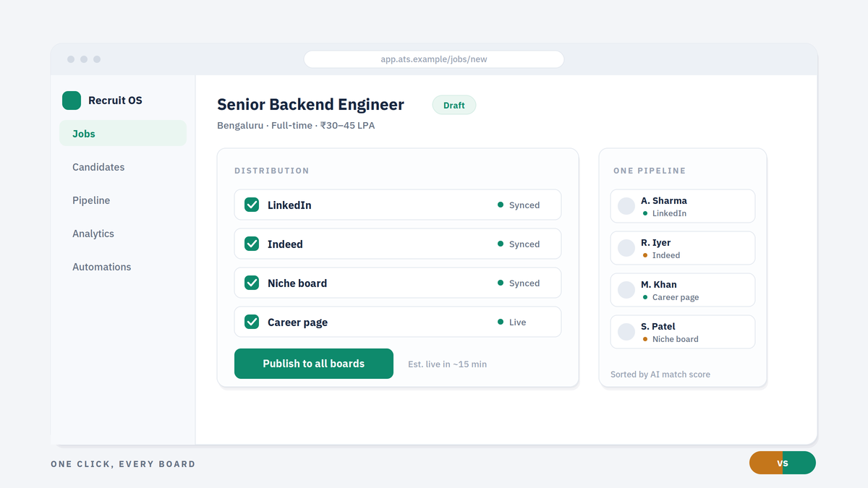Open candidate card named R. Iyer
The image size is (868, 488).
683,248
